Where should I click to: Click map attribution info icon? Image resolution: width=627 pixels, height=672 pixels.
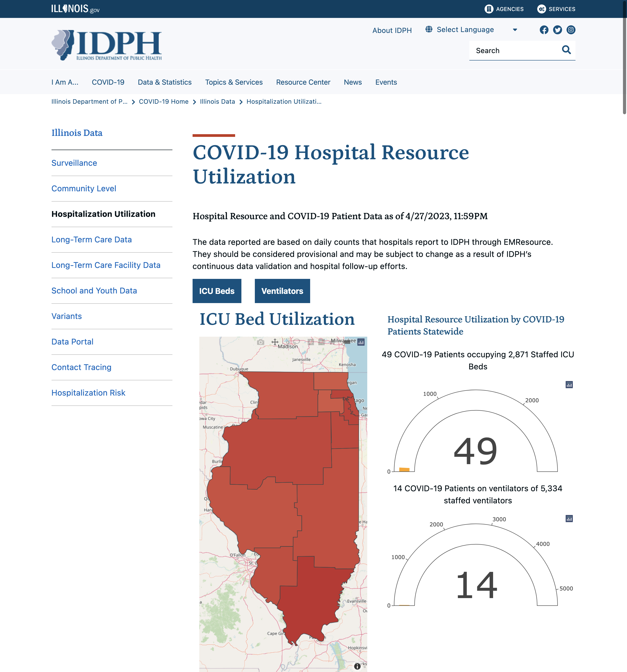357,666
